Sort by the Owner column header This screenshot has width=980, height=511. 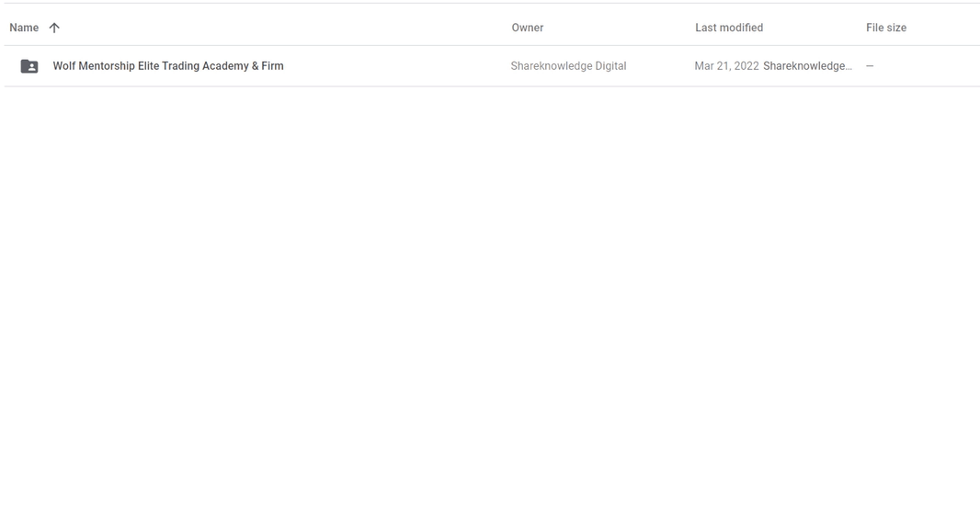tap(527, 28)
